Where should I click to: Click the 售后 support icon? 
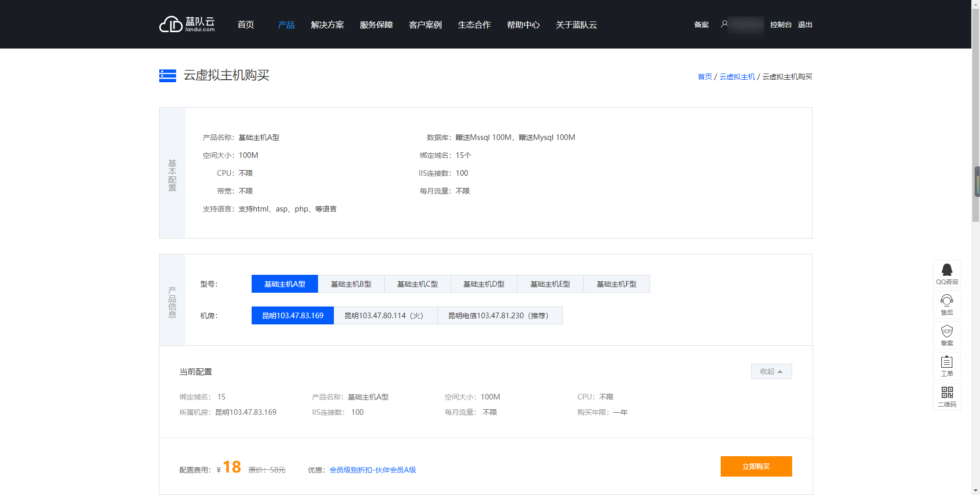pos(947,304)
